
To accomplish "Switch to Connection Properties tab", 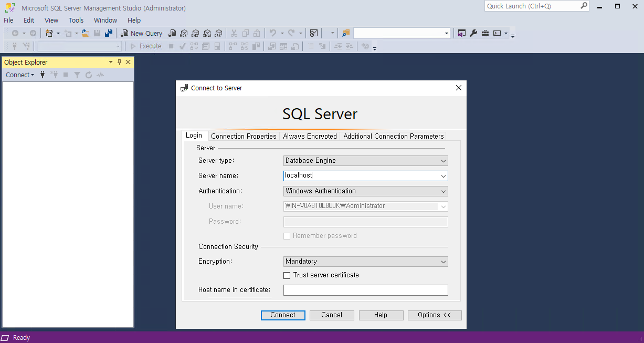I will (x=244, y=136).
